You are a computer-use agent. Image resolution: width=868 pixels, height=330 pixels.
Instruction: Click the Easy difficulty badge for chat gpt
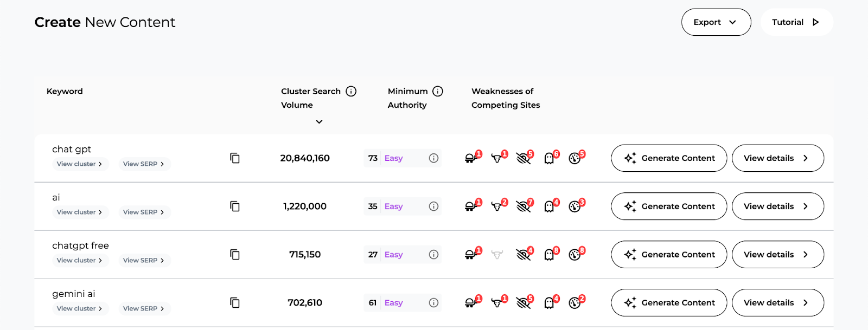click(x=393, y=158)
